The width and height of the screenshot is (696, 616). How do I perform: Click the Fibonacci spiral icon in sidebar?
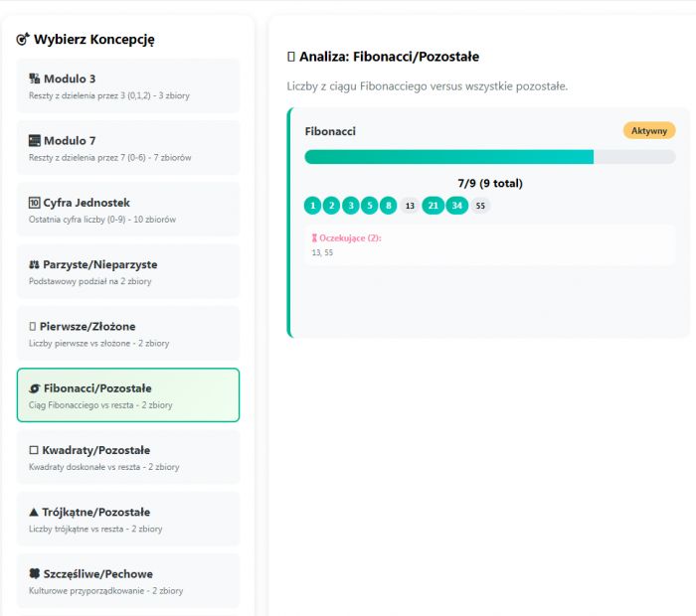click(x=35, y=388)
